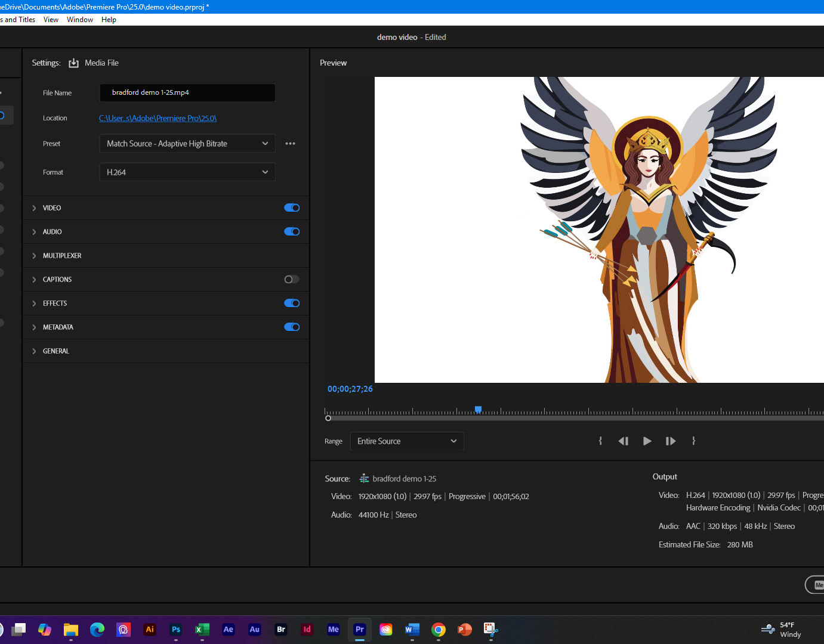824x644 pixels.
Task: Click the Media File settings label
Action: (101, 63)
